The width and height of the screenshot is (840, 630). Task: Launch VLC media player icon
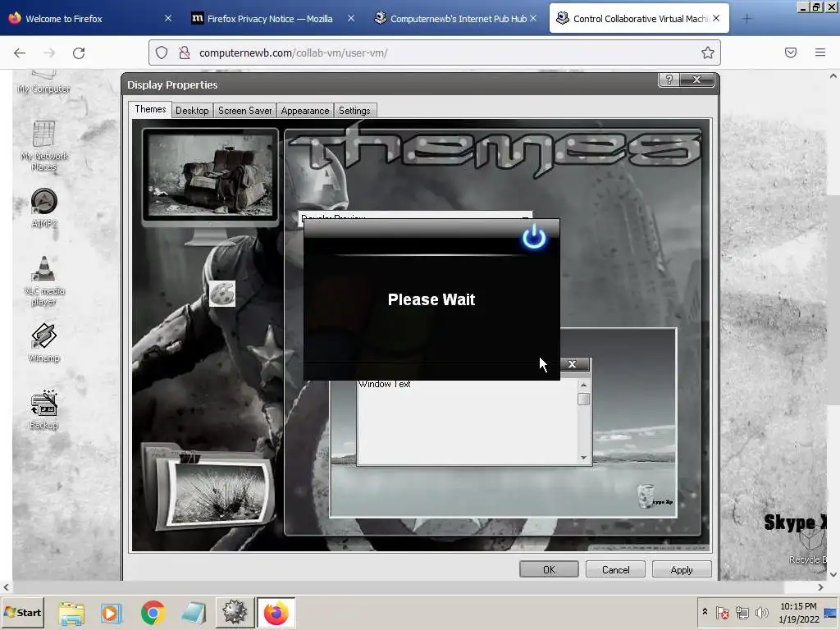pos(44,281)
